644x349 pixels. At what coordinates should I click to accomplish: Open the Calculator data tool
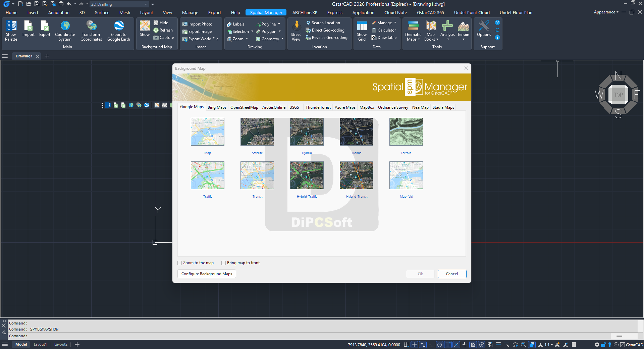click(x=384, y=30)
